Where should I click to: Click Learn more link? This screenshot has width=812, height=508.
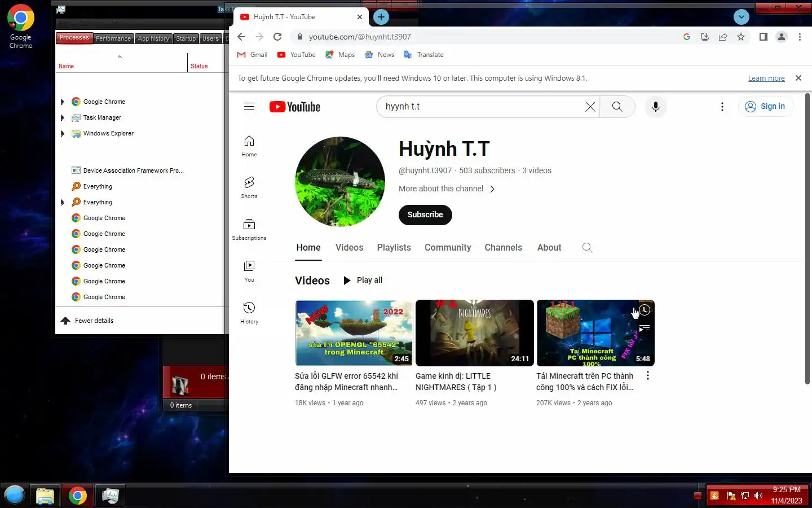pos(766,78)
